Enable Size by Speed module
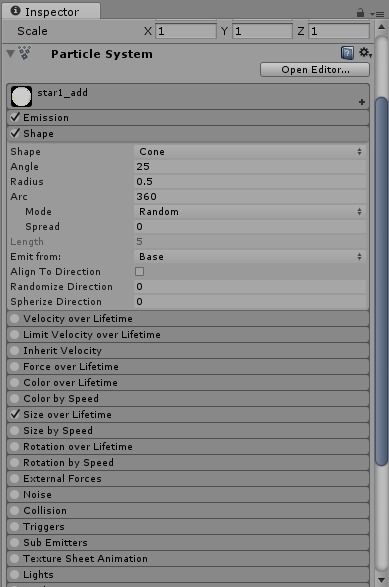This screenshot has height=587, width=389. pyautogui.click(x=15, y=431)
